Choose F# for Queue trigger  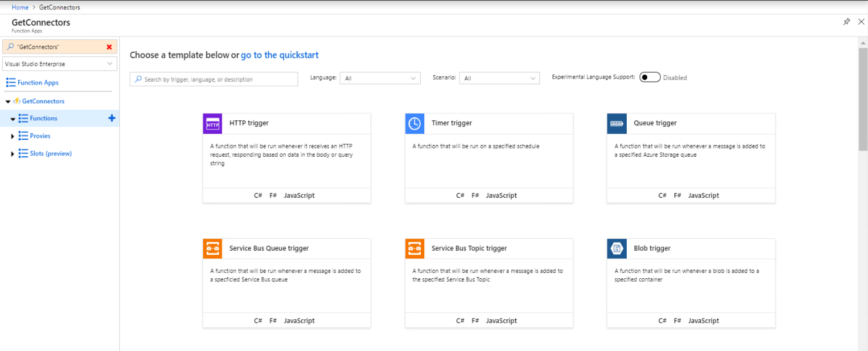click(x=677, y=195)
